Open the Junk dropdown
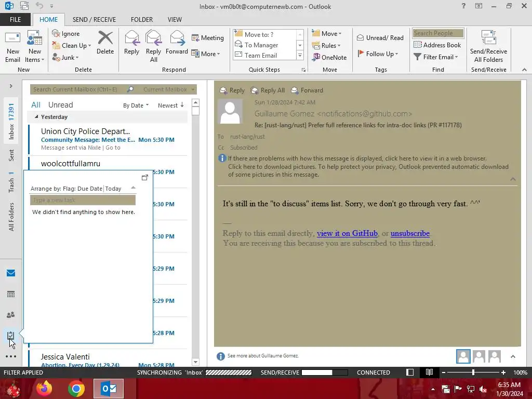Screen dimensions: 532x399 pos(65,57)
